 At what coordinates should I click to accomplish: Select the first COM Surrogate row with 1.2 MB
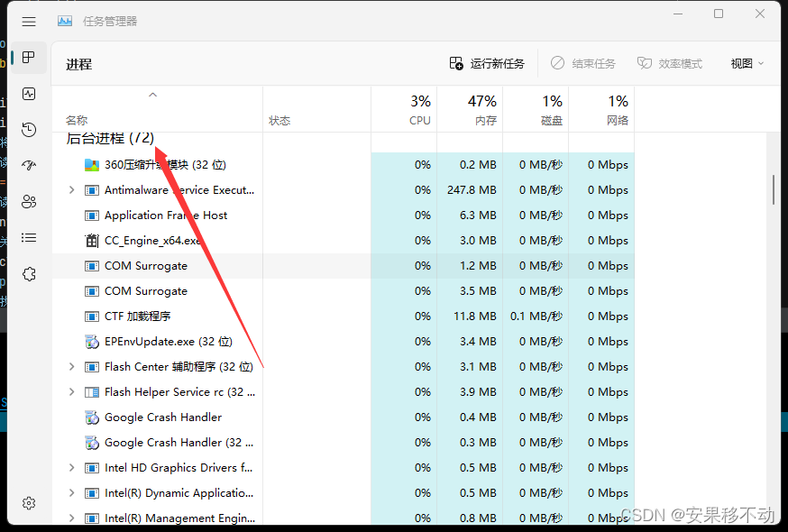click(344, 265)
